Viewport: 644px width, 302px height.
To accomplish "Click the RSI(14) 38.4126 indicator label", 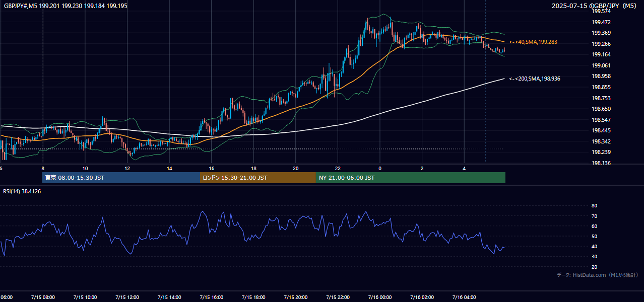I will [x=22, y=191].
